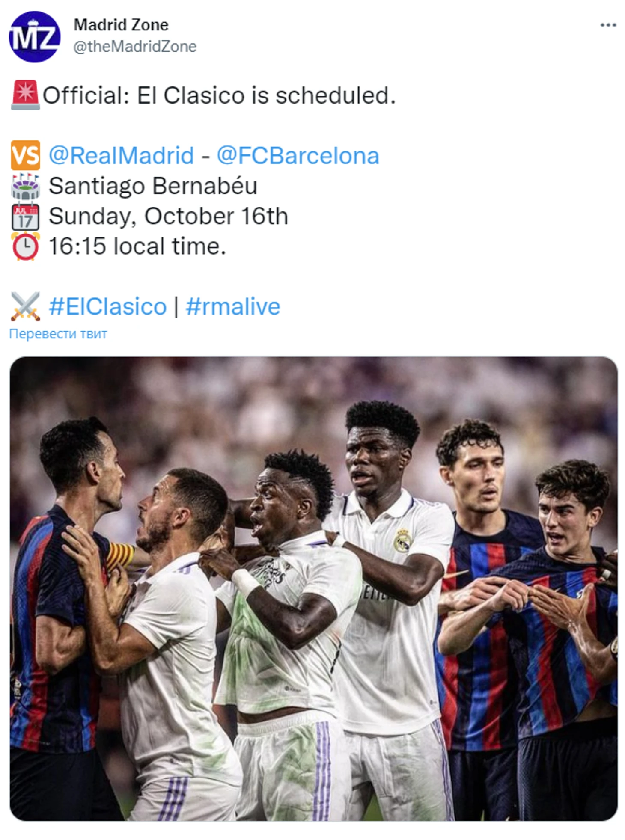Click the 'Sunday, October 16th' date text
625x840 pixels.
(168, 216)
